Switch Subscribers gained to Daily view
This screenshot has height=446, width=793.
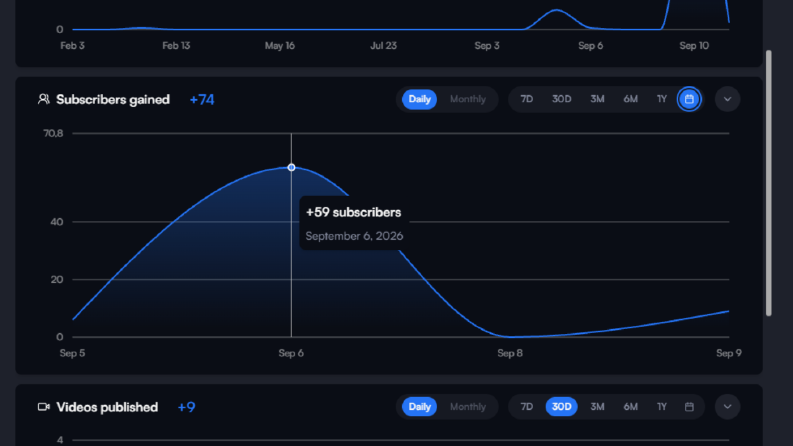click(419, 99)
